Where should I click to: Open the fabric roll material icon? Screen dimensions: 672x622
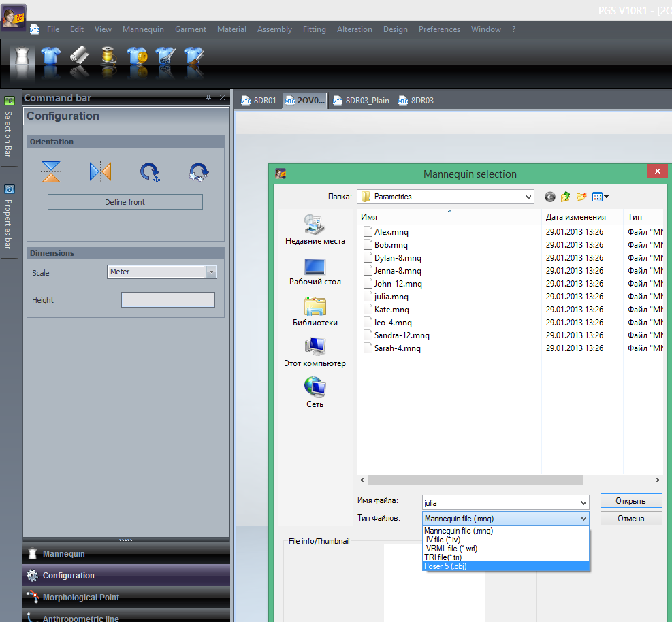coord(78,56)
